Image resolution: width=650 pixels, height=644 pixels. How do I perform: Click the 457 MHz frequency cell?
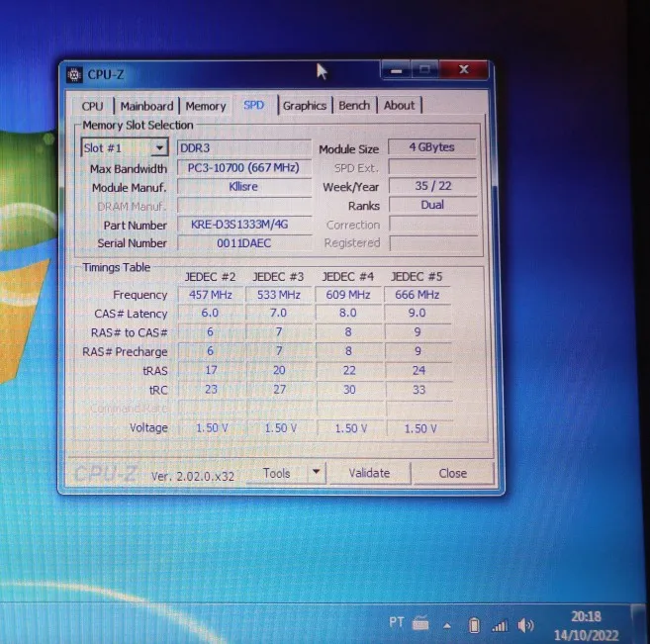(x=210, y=295)
